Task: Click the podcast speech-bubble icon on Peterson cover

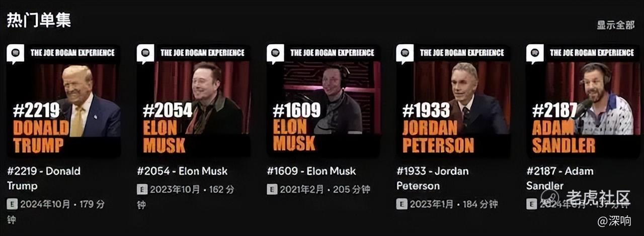Action: [x=405, y=54]
